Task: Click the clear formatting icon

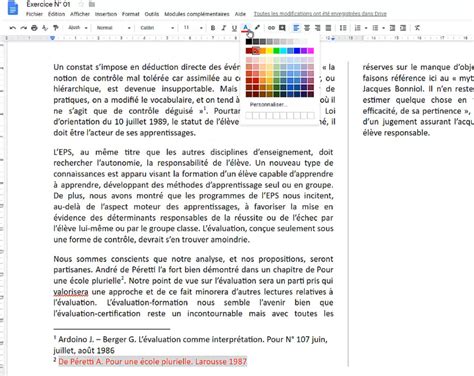Action: [417, 28]
